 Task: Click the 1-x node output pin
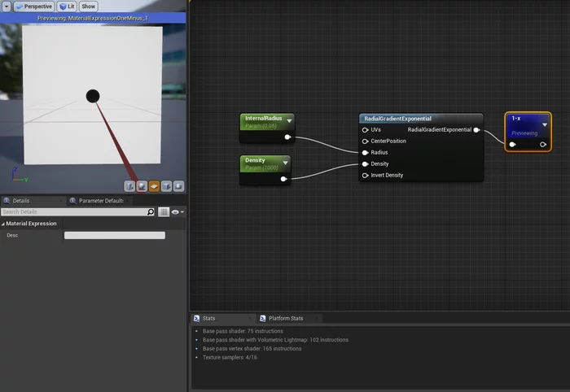[x=543, y=145]
